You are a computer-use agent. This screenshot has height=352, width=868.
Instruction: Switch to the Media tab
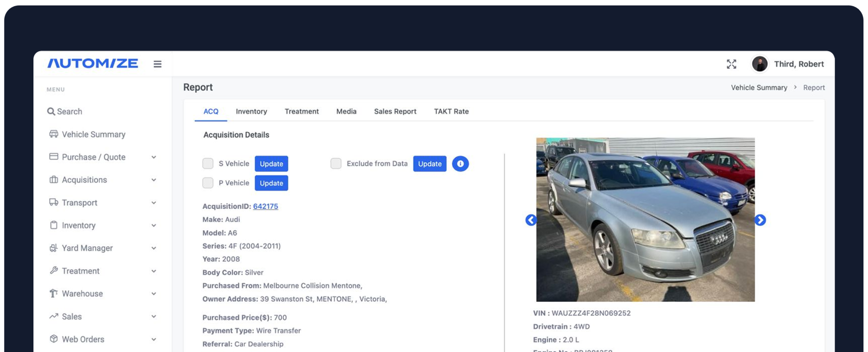click(x=346, y=111)
